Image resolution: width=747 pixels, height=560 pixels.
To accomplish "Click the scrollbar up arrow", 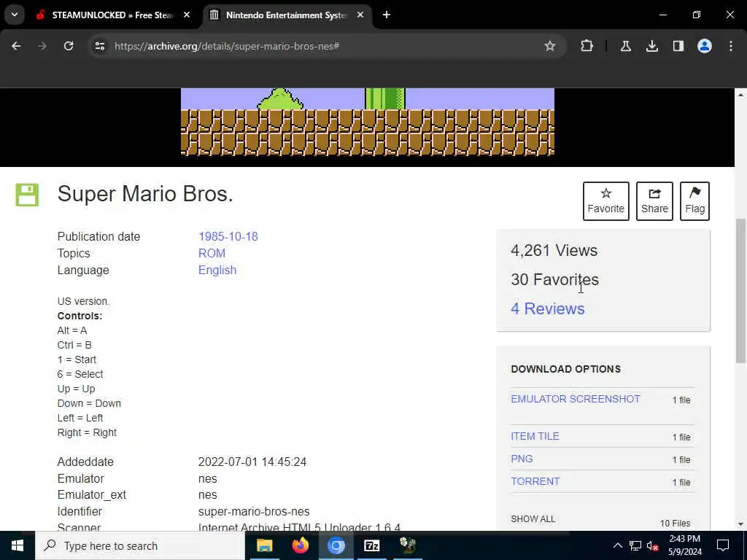I will (740, 95).
